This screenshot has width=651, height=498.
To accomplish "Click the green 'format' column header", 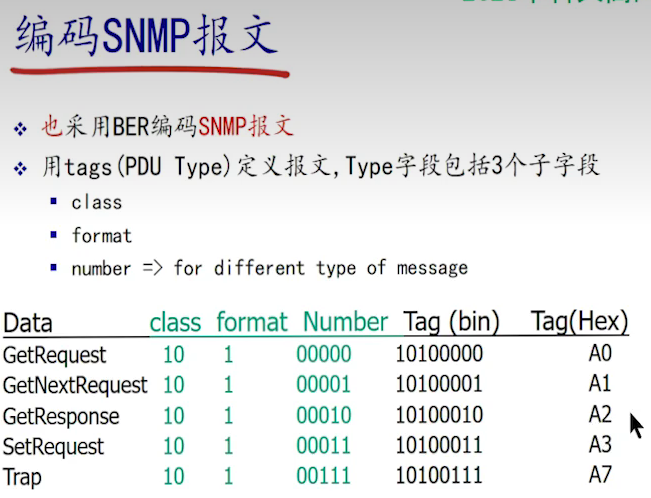I will pyautogui.click(x=252, y=322).
